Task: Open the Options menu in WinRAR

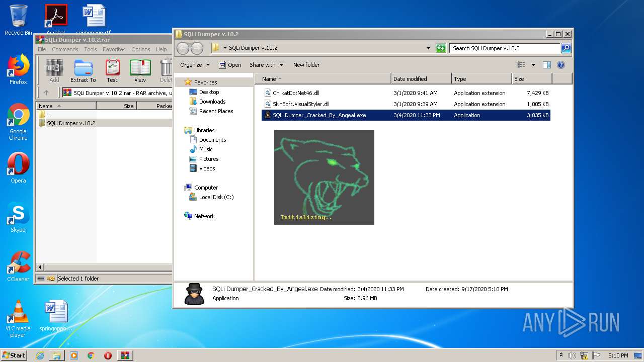Action: [141, 49]
